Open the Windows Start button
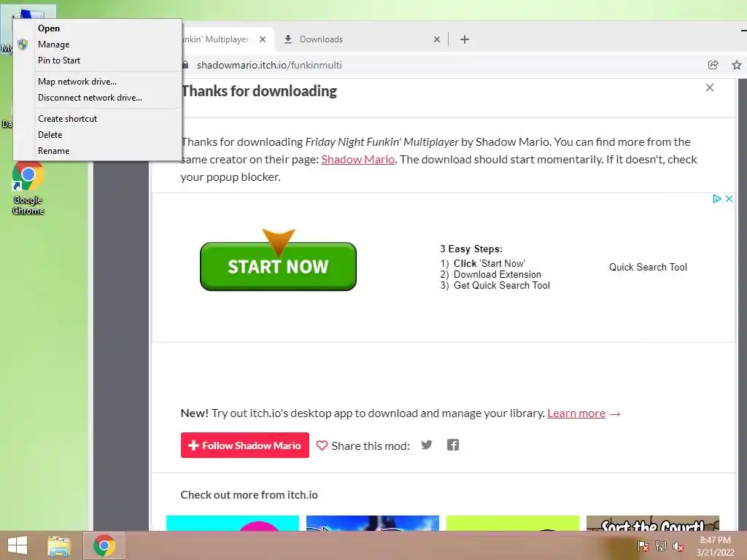This screenshot has height=560, width=747. point(18,545)
